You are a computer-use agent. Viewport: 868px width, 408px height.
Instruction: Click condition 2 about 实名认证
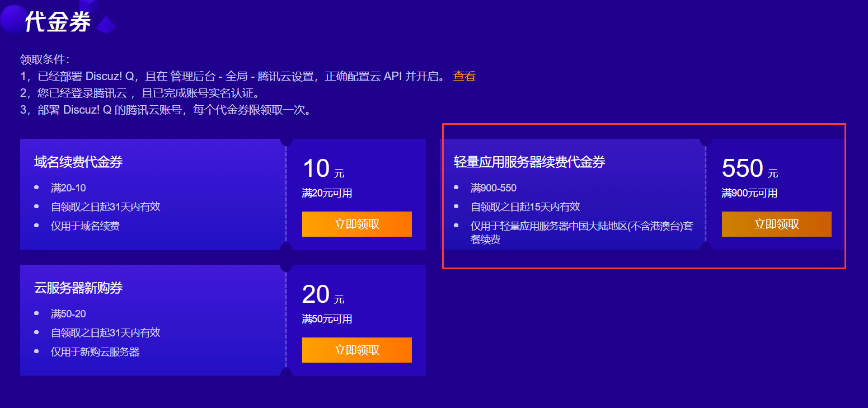tap(139, 93)
